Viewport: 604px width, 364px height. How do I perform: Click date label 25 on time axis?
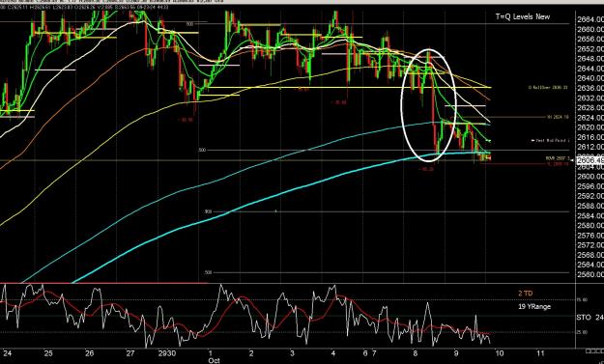(48, 352)
